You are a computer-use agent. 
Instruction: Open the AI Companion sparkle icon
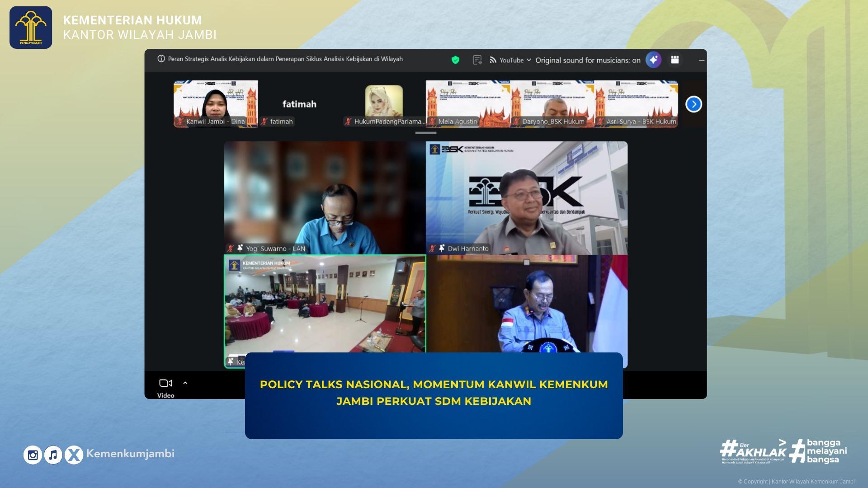[x=653, y=60]
